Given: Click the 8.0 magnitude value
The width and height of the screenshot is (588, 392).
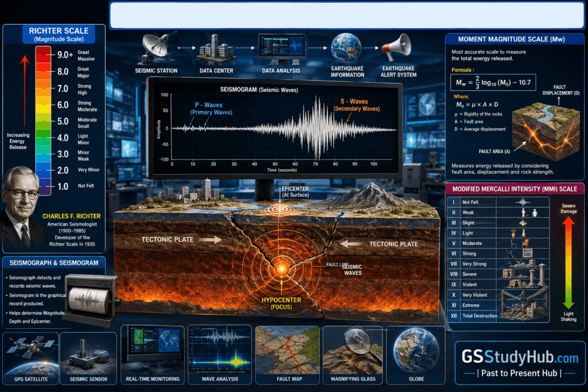Looking at the screenshot, I should point(63,72).
